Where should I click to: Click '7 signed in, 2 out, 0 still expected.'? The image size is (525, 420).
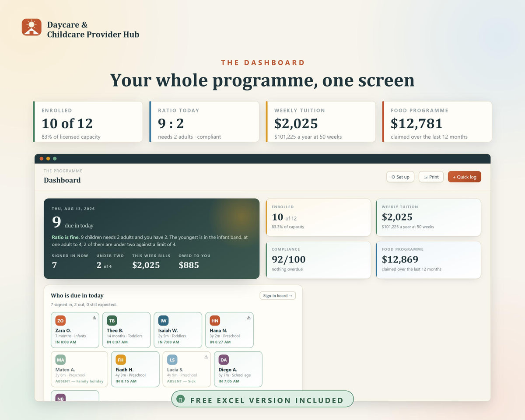click(84, 304)
